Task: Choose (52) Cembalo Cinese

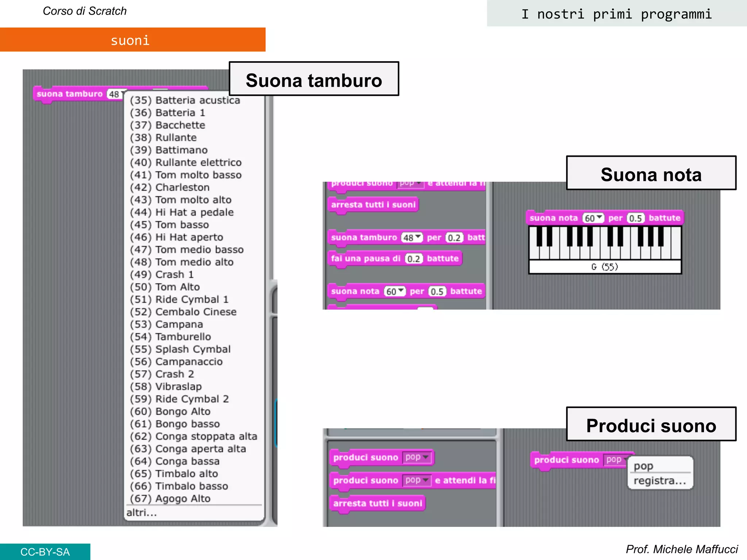Action: click(183, 312)
